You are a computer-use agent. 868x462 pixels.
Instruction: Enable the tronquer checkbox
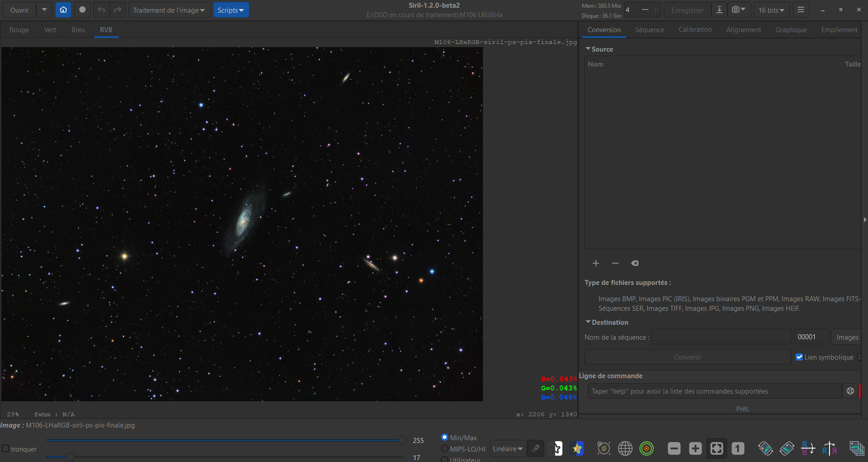coord(6,448)
